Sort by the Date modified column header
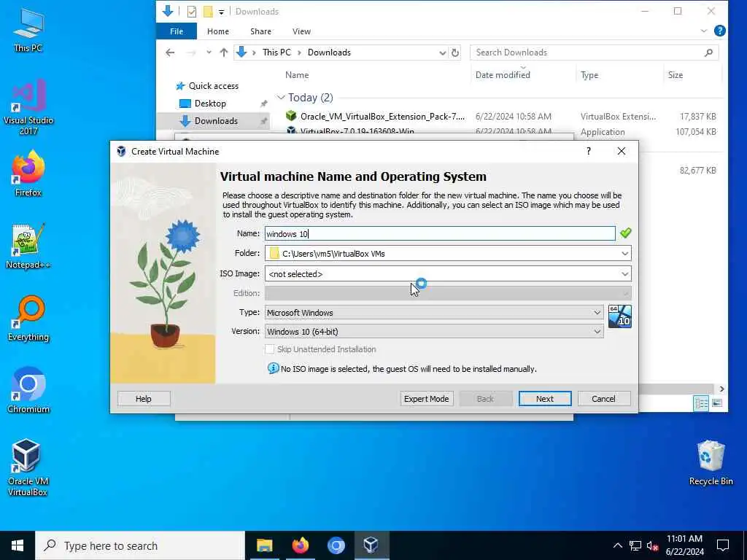The image size is (747, 560). pyautogui.click(x=503, y=75)
